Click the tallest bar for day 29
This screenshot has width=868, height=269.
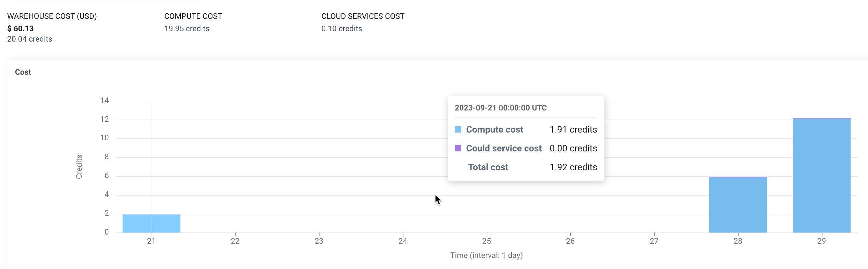pyautogui.click(x=821, y=175)
